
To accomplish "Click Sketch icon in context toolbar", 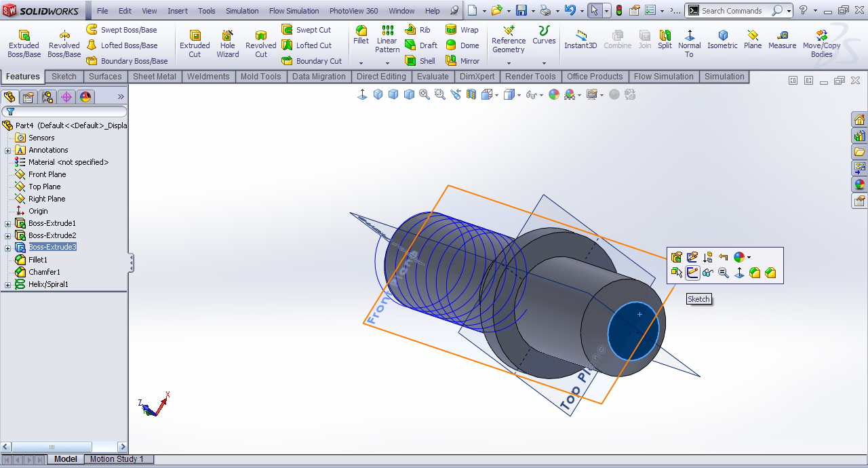I will 692,273.
